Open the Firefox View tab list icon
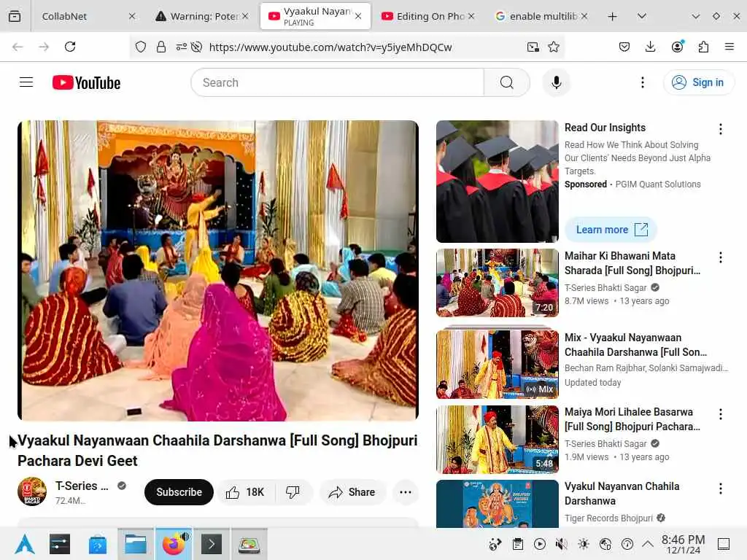 (x=15, y=16)
